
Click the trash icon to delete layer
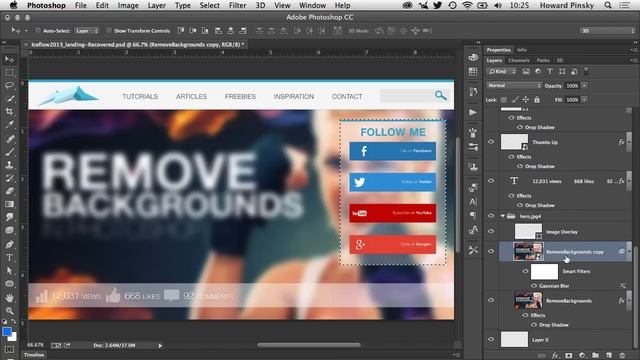622,356
